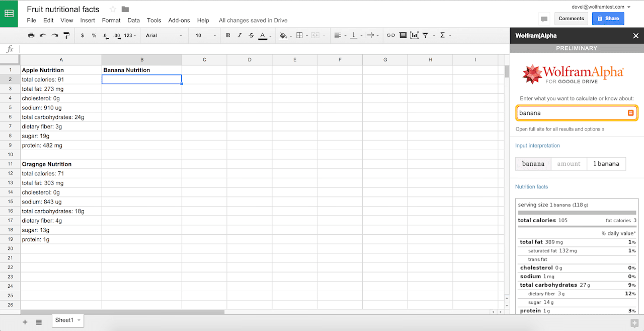Viewport: 644px width, 331px height.
Task: Open the Insert link tool
Action: (390, 35)
